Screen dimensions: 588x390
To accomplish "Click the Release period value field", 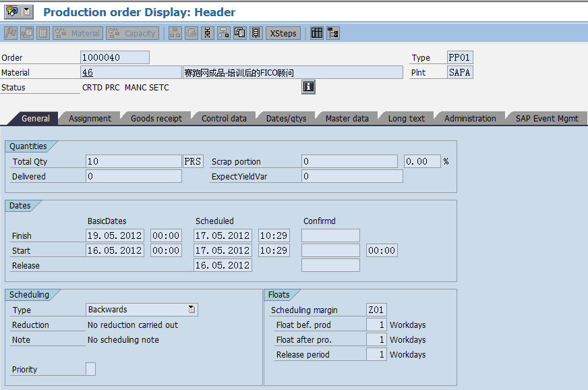I will click(x=376, y=354).
